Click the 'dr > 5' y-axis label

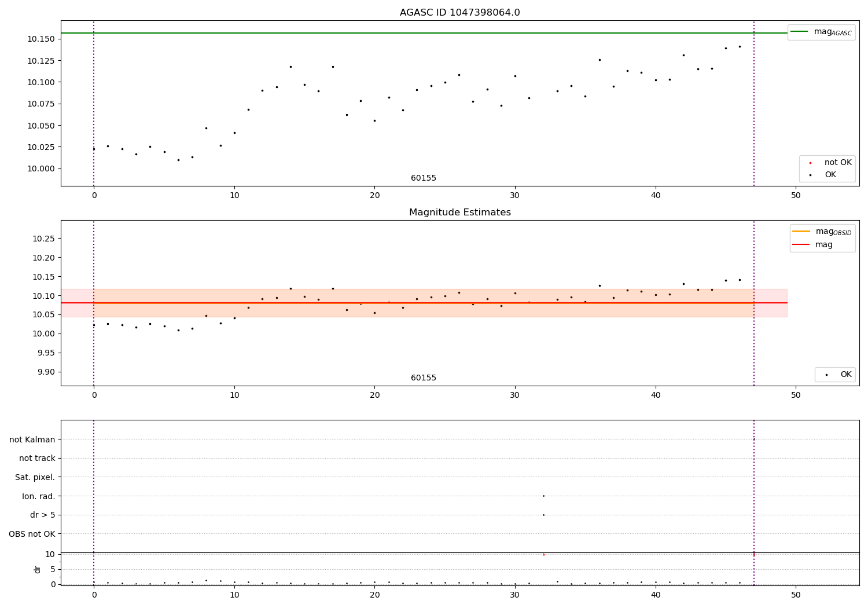(43, 515)
